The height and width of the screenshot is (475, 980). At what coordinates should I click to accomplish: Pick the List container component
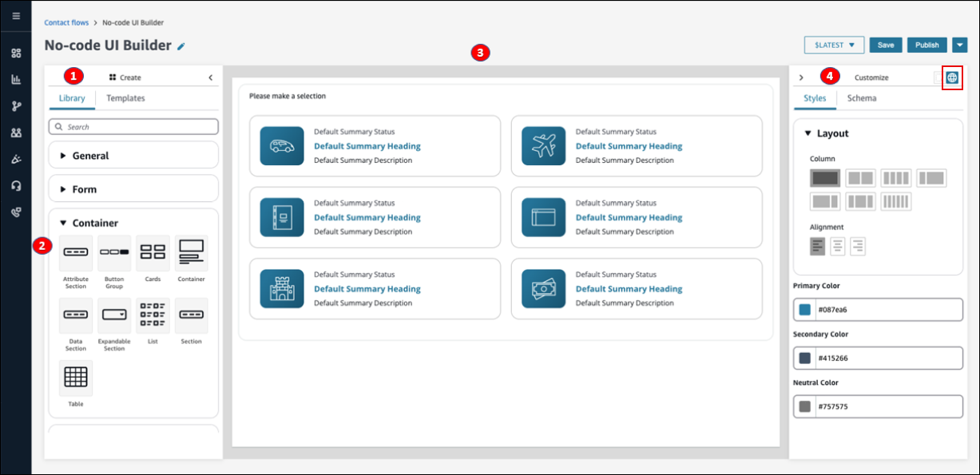(153, 315)
